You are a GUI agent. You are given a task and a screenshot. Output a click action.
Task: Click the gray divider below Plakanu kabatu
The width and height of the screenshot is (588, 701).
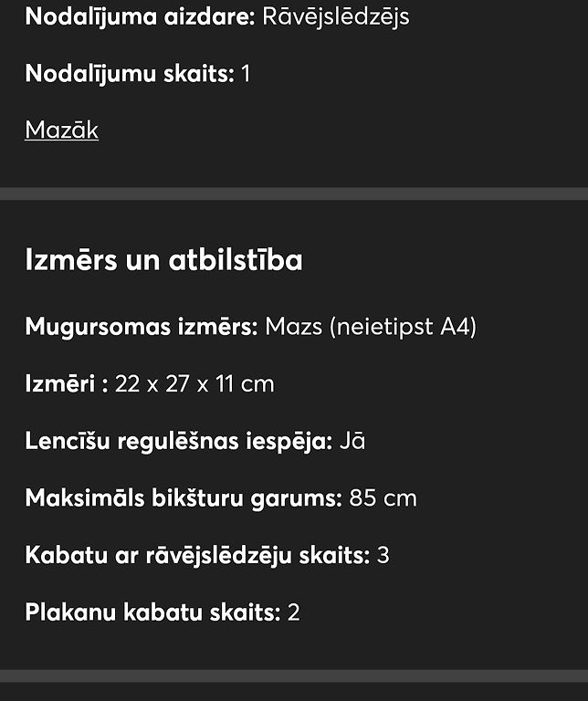click(x=294, y=675)
